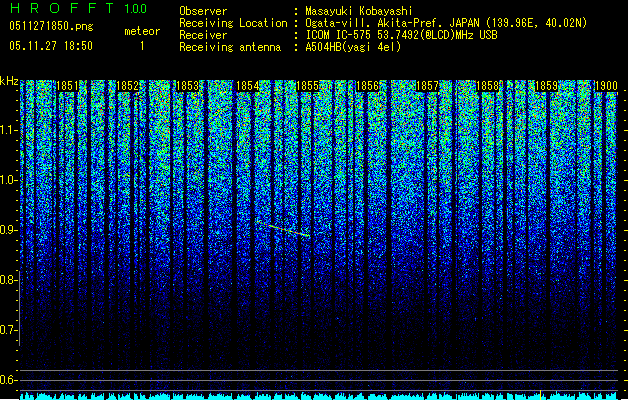Screen dimensions: 629x400
Task: Click the meteor echo streak in spectrogram
Action: [284, 229]
